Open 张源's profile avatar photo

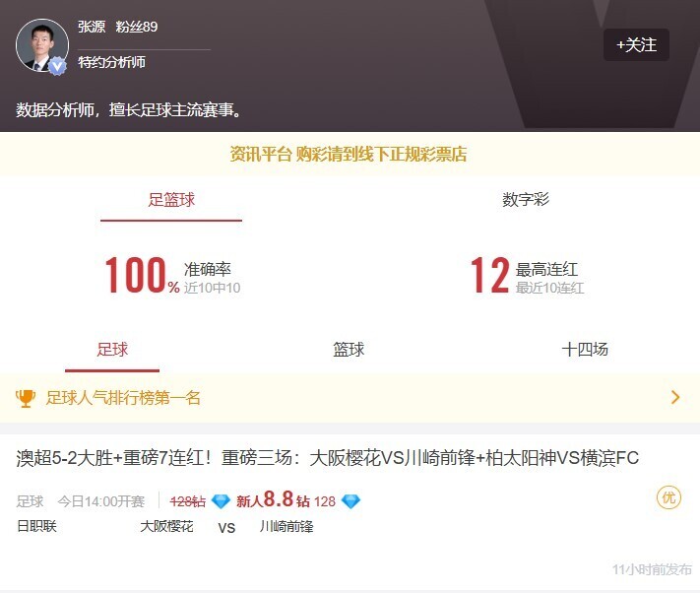point(41,45)
